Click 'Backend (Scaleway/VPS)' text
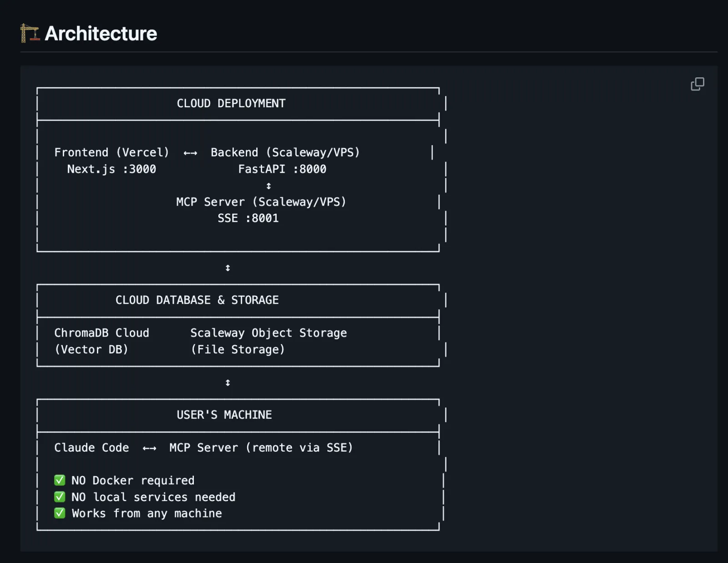 (x=285, y=152)
